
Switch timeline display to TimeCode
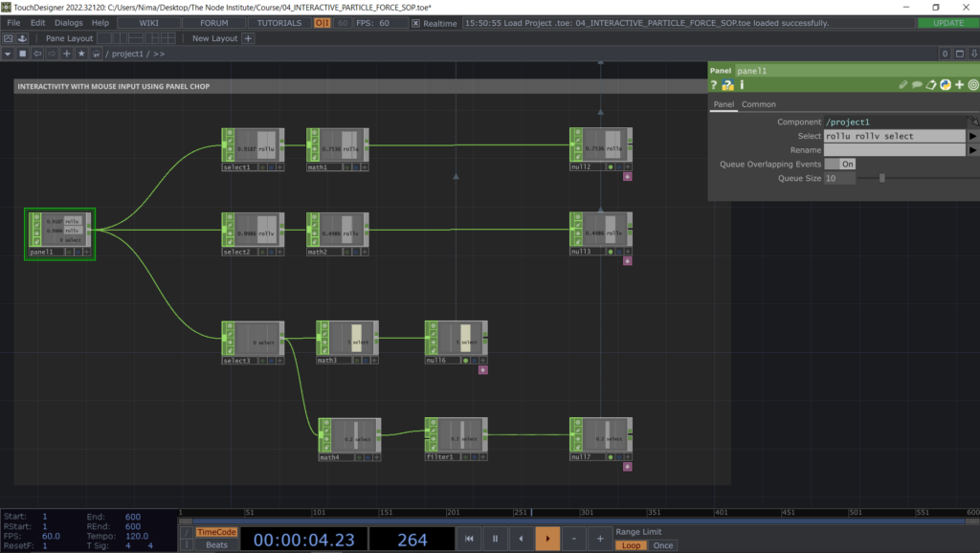pyautogui.click(x=216, y=532)
